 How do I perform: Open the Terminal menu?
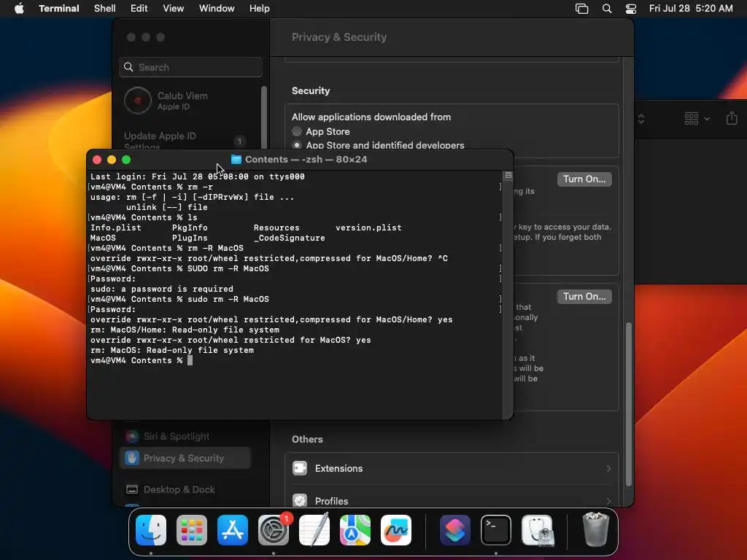59,9
